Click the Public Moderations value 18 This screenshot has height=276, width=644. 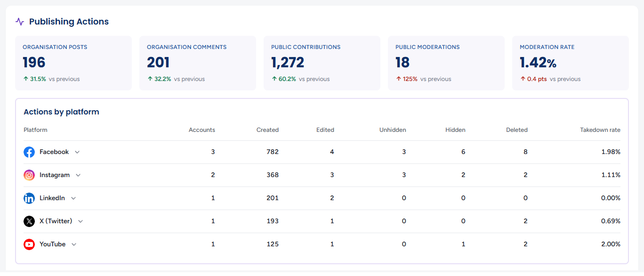point(402,63)
